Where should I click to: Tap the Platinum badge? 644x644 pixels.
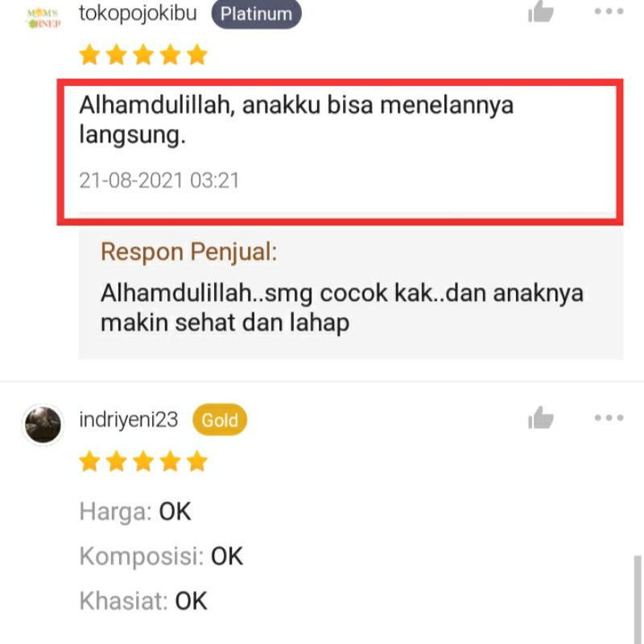256,14
